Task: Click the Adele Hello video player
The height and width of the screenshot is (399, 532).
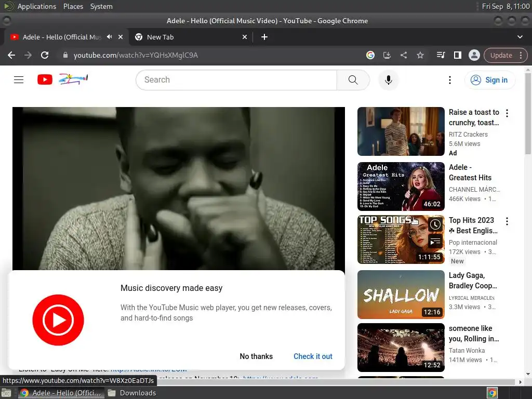Action: click(x=179, y=189)
